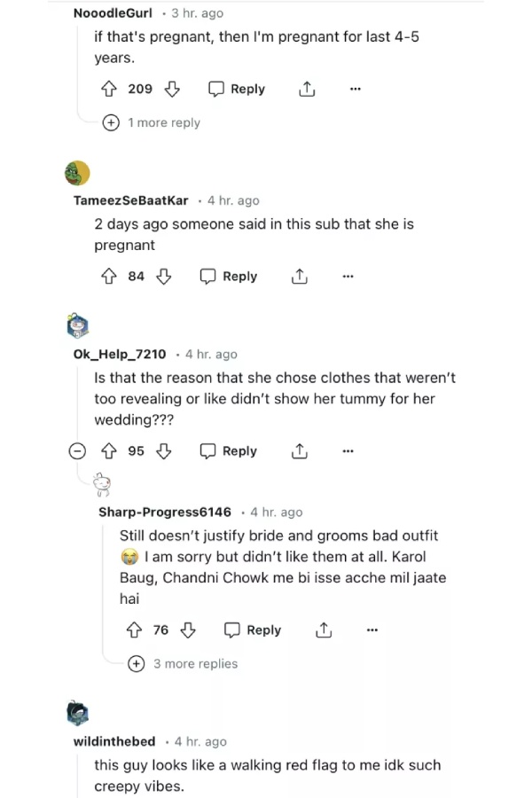Screen dimensions: 532x798
Task: Open more options on NooodleGurl's comment
Action: [x=356, y=89]
